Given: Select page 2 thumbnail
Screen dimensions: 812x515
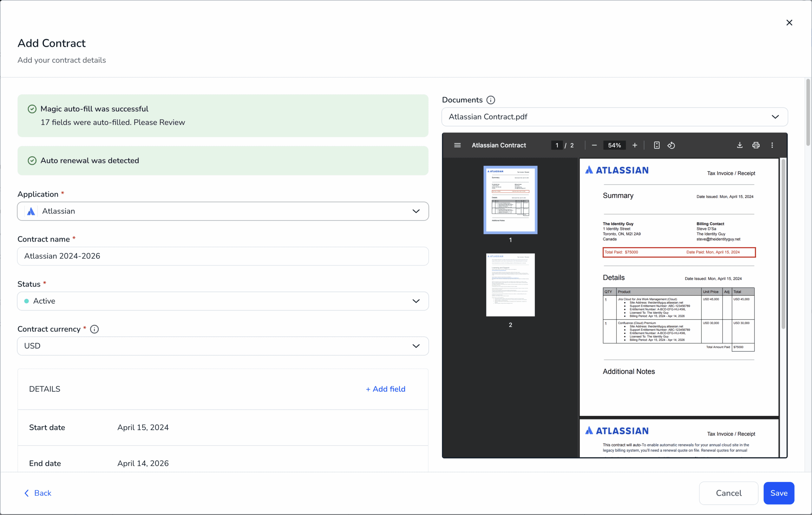Looking at the screenshot, I should tap(510, 285).
